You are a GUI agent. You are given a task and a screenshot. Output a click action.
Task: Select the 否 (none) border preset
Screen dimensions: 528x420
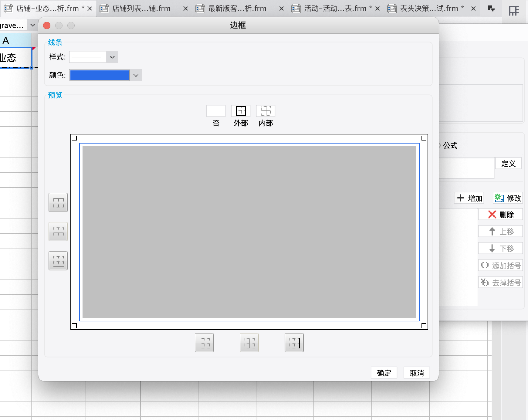tap(216, 111)
